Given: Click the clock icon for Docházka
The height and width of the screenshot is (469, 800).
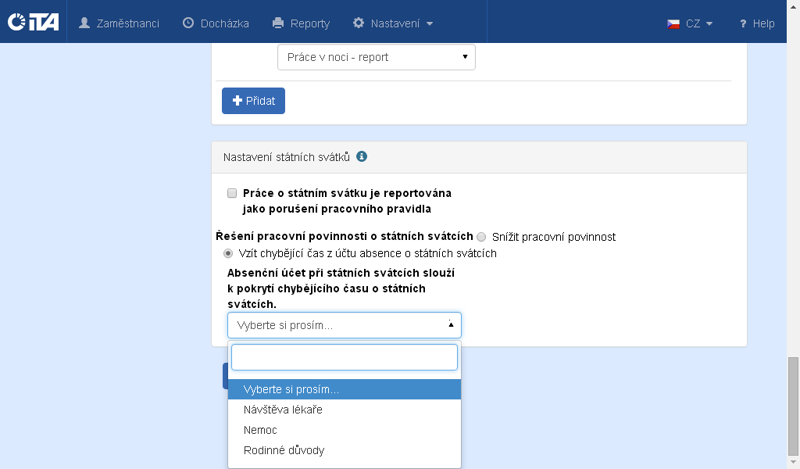Looking at the screenshot, I should coord(188,22).
